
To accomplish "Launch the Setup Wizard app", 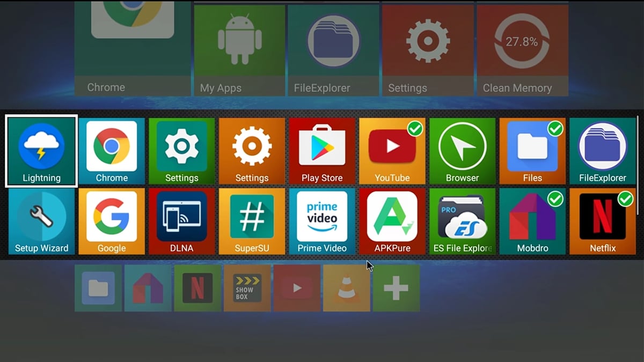I will pyautogui.click(x=41, y=221).
